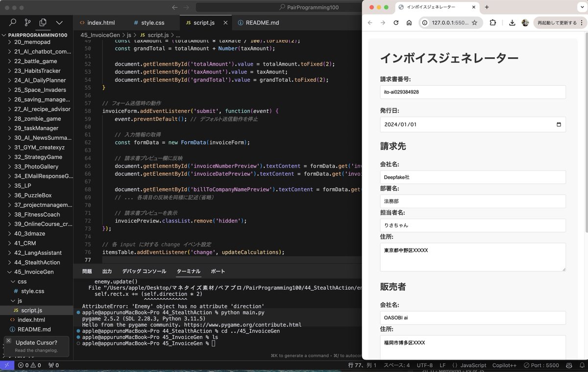This screenshot has width=588, height=372.
Task: Reload the page in Chrome
Action: (396, 23)
